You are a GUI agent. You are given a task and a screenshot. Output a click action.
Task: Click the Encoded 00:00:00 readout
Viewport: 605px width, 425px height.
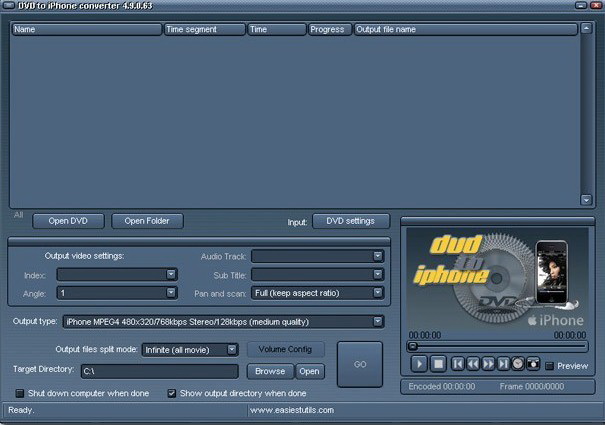point(442,386)
